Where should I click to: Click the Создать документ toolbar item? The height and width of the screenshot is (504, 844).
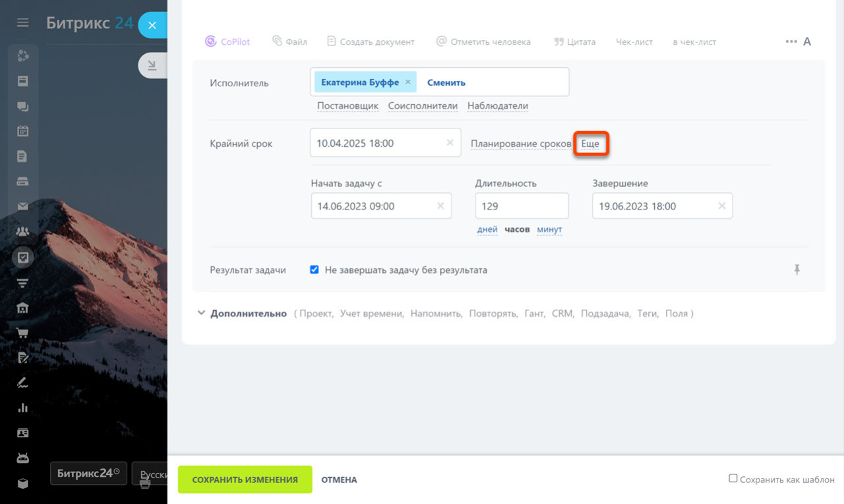(371, 42)
